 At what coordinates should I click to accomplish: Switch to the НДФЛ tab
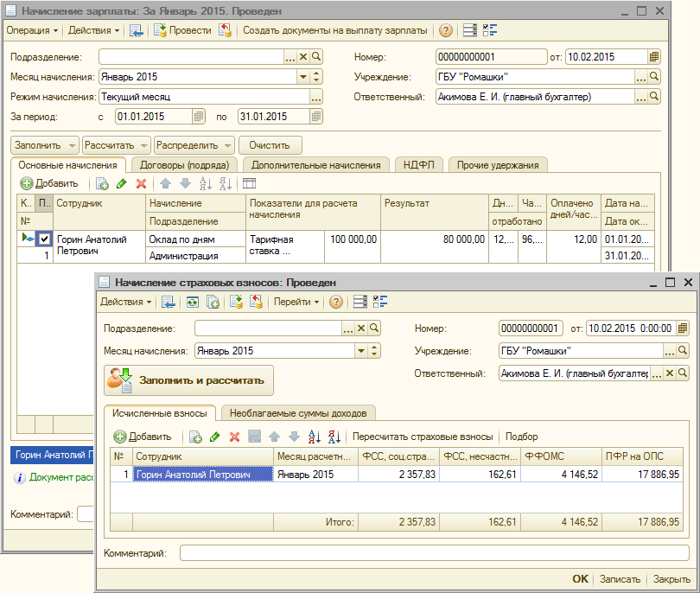[419, 165]
